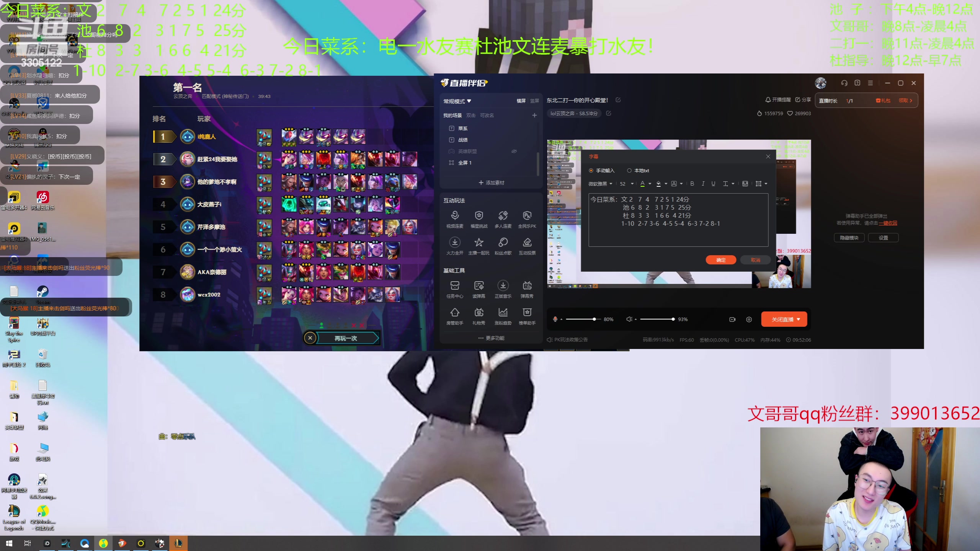Open the 微软雅黑 font dropdown
This screenshot has height=551, width=980.
[600, 184]
